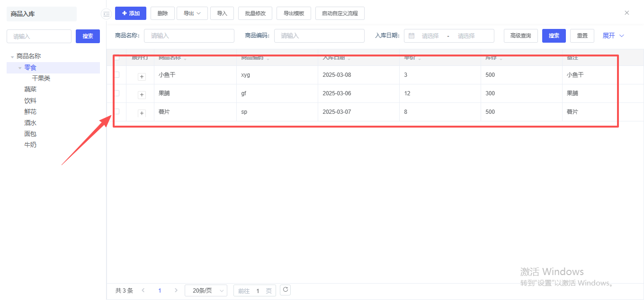The height and width of the screenshot is (304, 644).
Task: Go to next page using right arrow
Action: click(176, 290)
